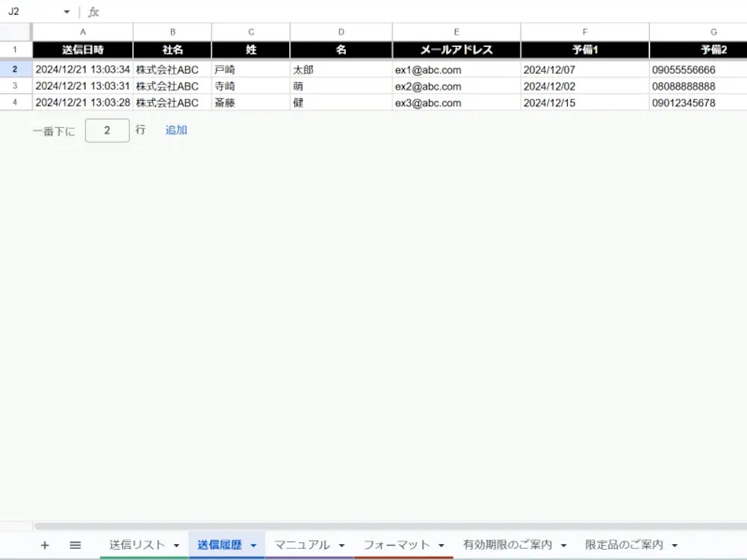
Task: Open the all sheets list icon
Action: (75, 545)
